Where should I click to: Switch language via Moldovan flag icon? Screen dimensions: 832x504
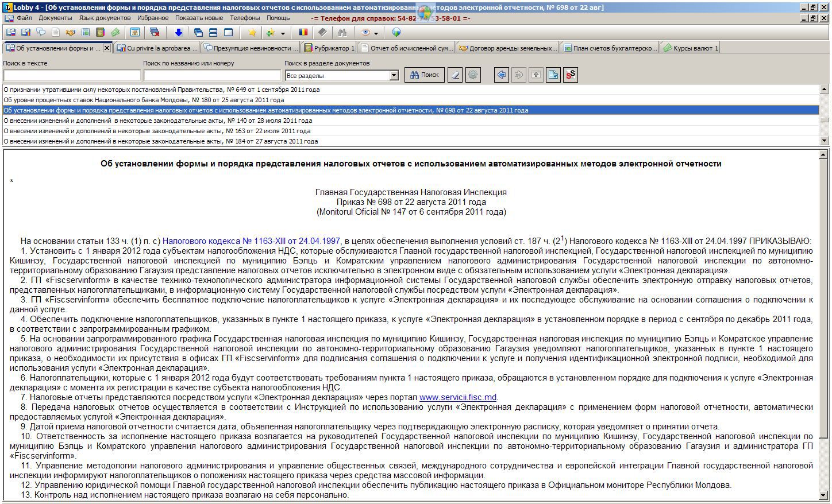[303, 33]
